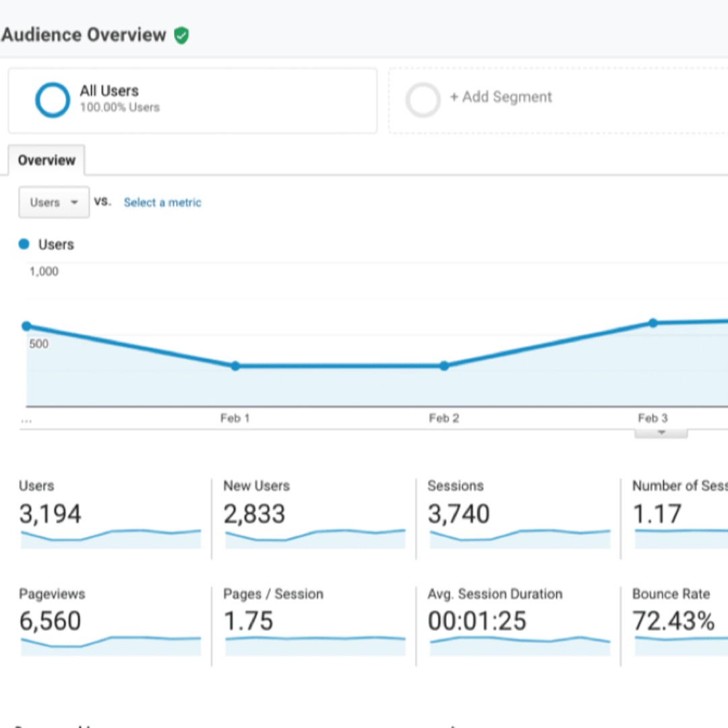Click the Feb 1 data point on chart

[x=235, y=366]
